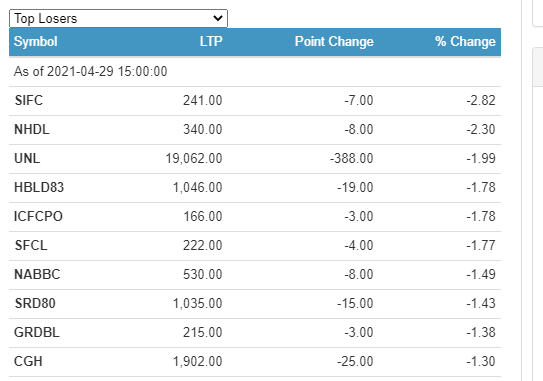Open the NHDL stock symbol
Screen dimensions: 543x381
point(32,130)
